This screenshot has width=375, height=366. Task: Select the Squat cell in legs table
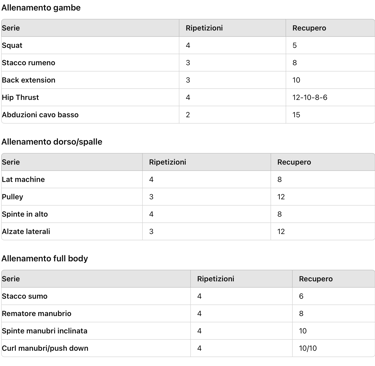[x=90, y=45]
